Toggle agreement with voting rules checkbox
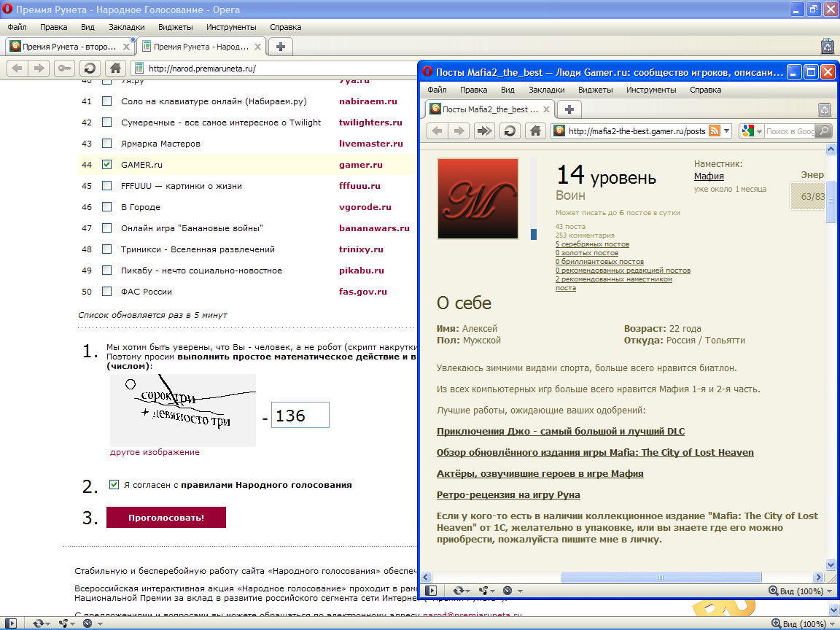840x630 pixels. point(114,484)
